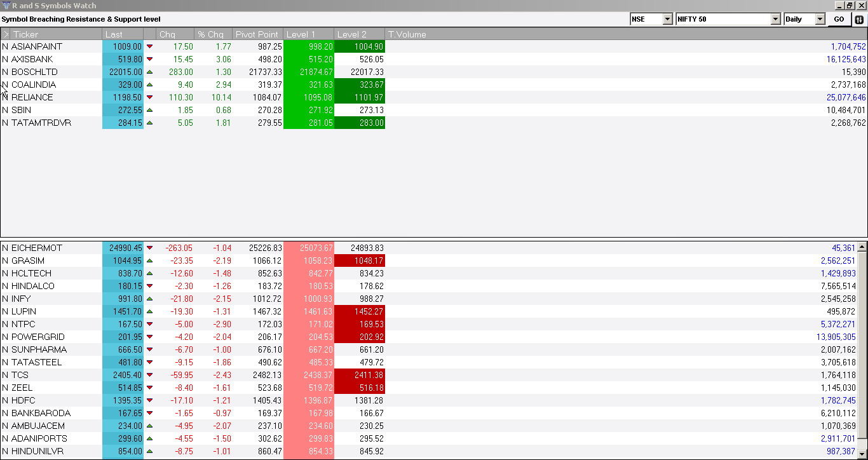Screen dimensions: 868x460
Task: Click the up scroll arrow in lower panel
Action: coord(863,248)
